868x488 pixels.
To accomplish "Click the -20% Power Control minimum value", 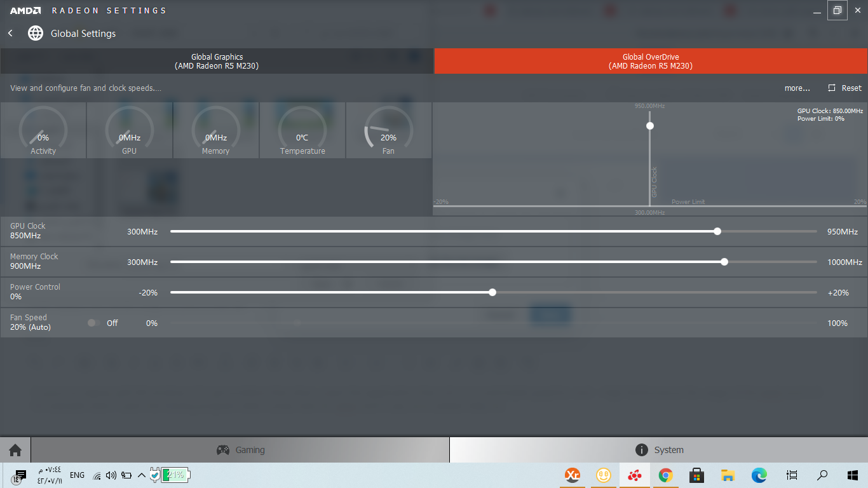I will (148, 292).
